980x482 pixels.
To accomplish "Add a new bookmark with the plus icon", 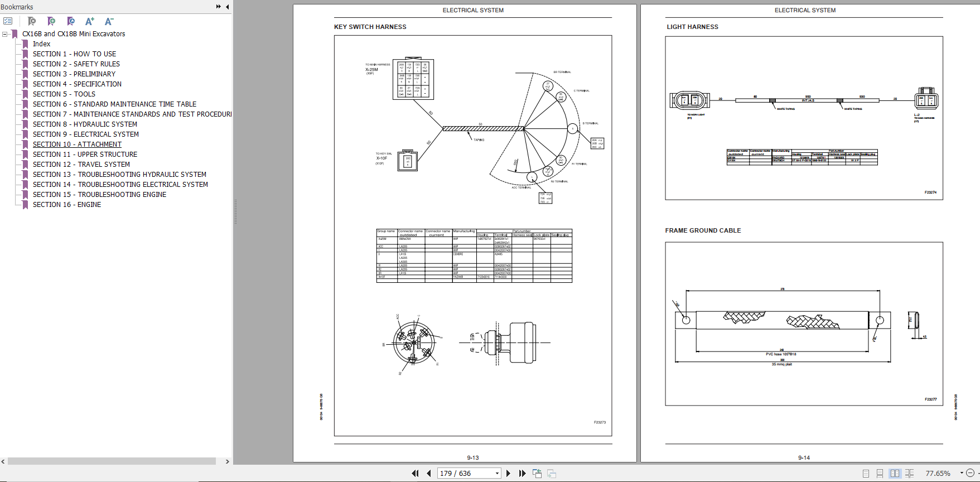I will point(51,21).
